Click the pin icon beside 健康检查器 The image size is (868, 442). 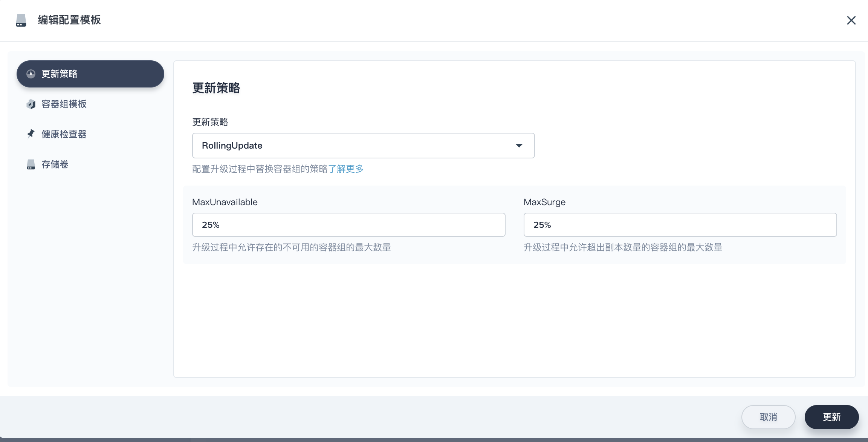pos(31,134)
